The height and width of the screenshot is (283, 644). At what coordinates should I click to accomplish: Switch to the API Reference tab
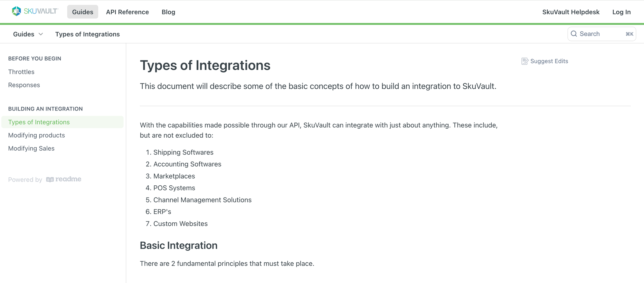pos(128,12)
